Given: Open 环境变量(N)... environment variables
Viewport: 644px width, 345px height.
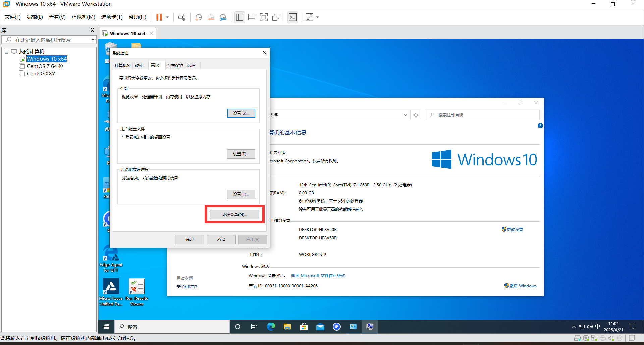Looking at the screenshot, I should click(x=234, y=215).
